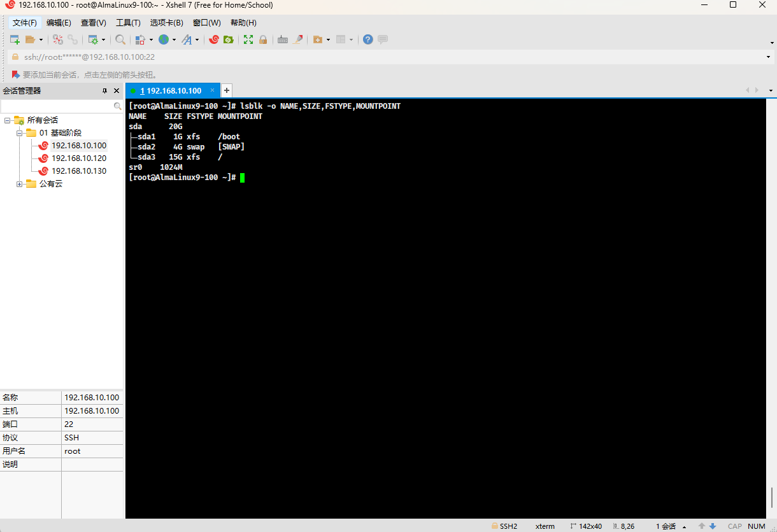
Task: Toggle full screen mode icon
Action: (248, 39)
